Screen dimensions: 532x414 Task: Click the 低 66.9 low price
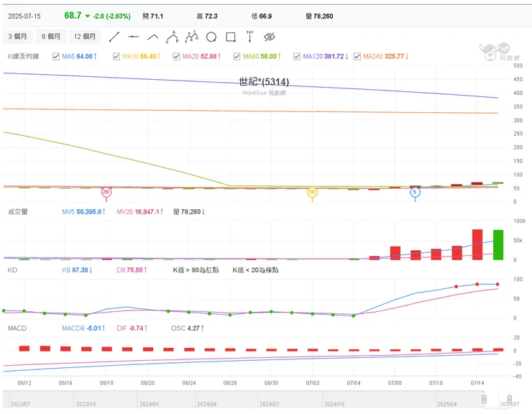pos(262,17)
